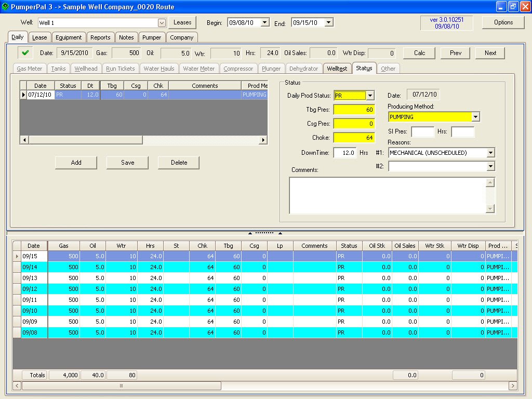Open the Begin date calendar dropdown
Screen dimensions: 532x399
coord(264,22)
